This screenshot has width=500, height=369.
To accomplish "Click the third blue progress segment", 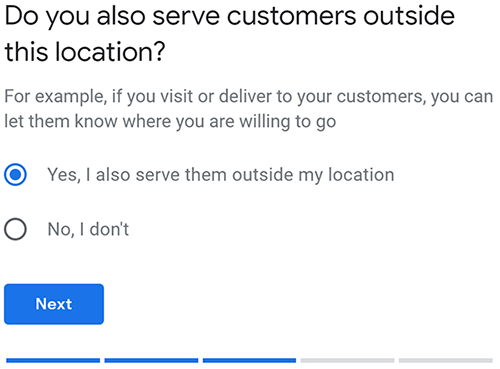I will pos(249,360).
